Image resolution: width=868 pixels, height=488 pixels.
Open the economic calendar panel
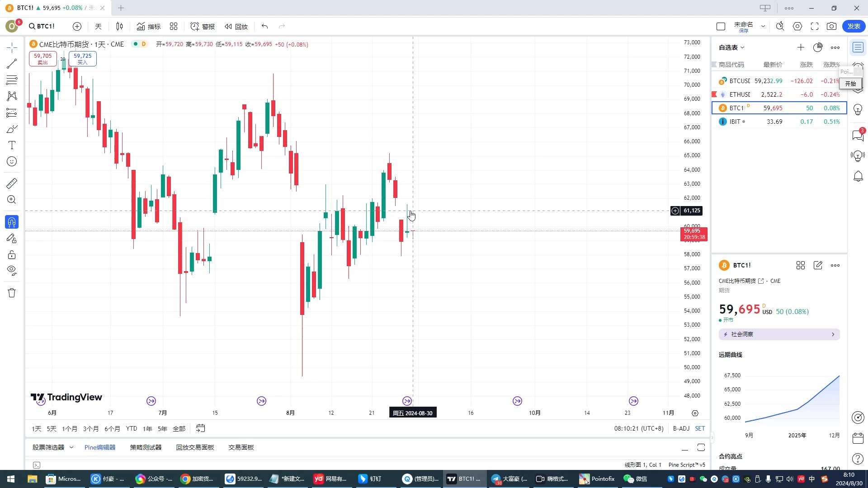[858, 438]
